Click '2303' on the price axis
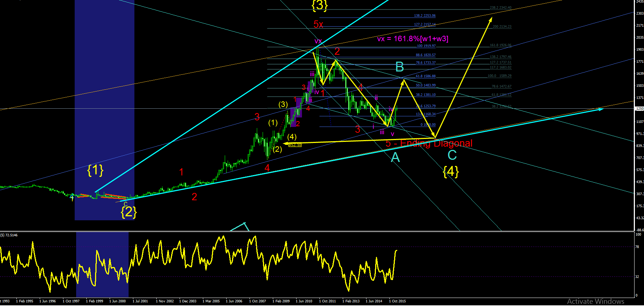 click(x=640, y=13)
